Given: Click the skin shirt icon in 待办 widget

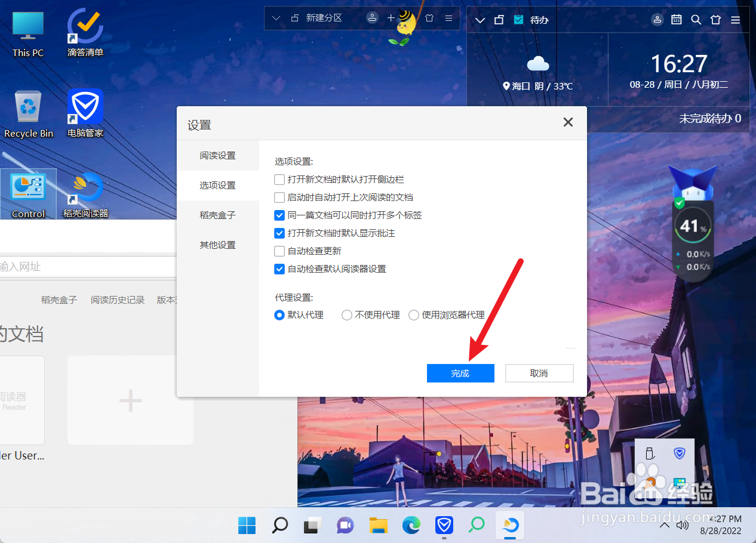Looking at the screenshot, I should click(x=716, y=20).
